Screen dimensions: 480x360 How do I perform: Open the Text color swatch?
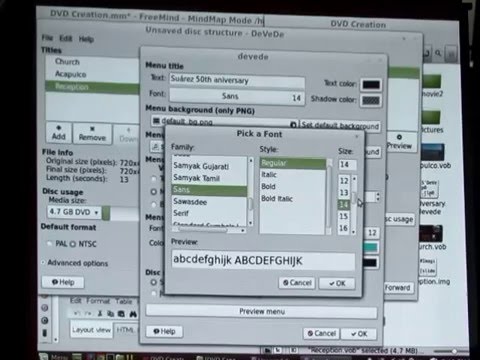371,85
